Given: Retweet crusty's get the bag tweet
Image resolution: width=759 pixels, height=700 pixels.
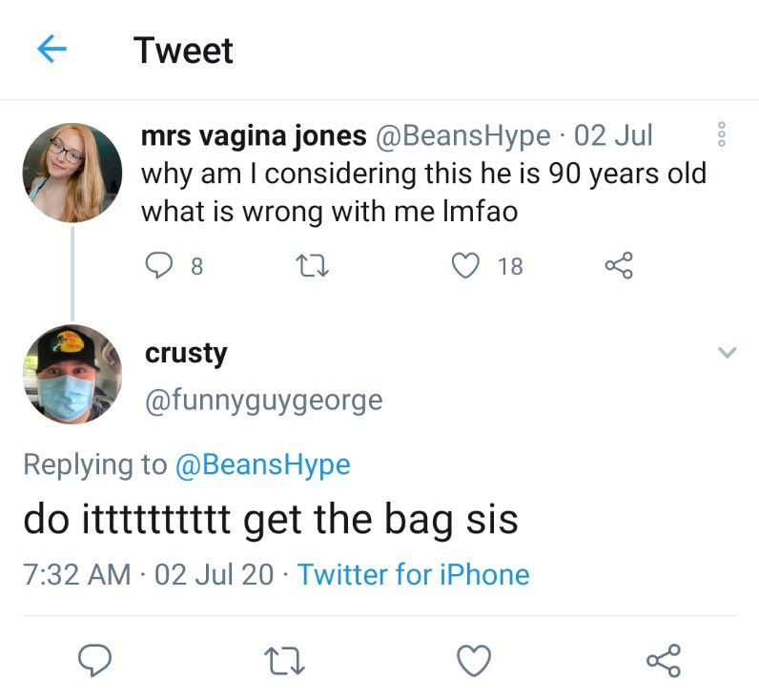Looking at the screenshot, I should [284, 661].
